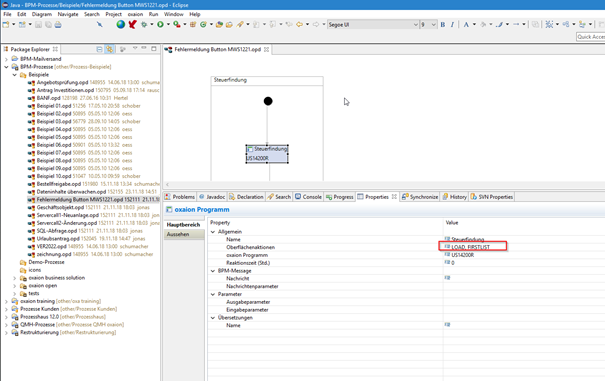Screen dimensions: 605x381
Task: Click the black start node circle
Action: (268, 101)
